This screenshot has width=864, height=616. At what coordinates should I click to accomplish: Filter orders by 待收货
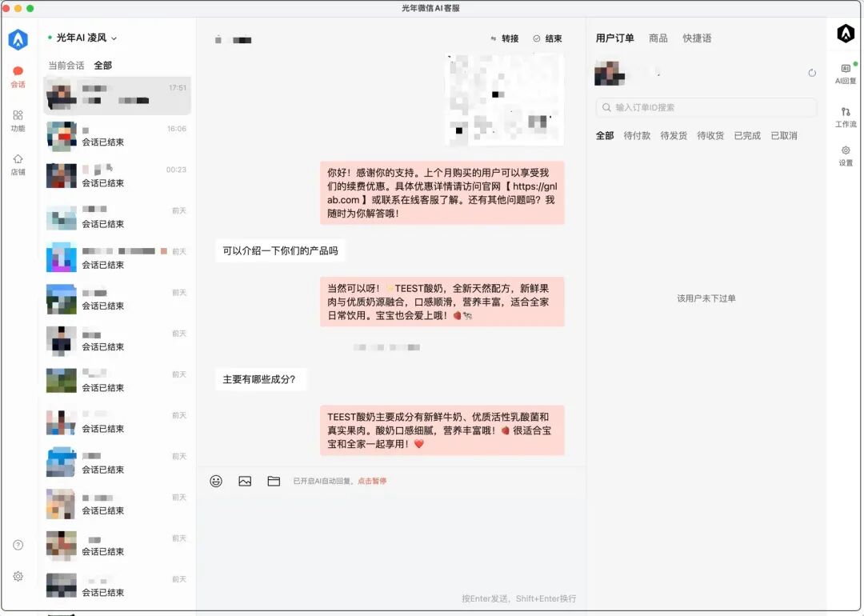(x=710, y=135)
